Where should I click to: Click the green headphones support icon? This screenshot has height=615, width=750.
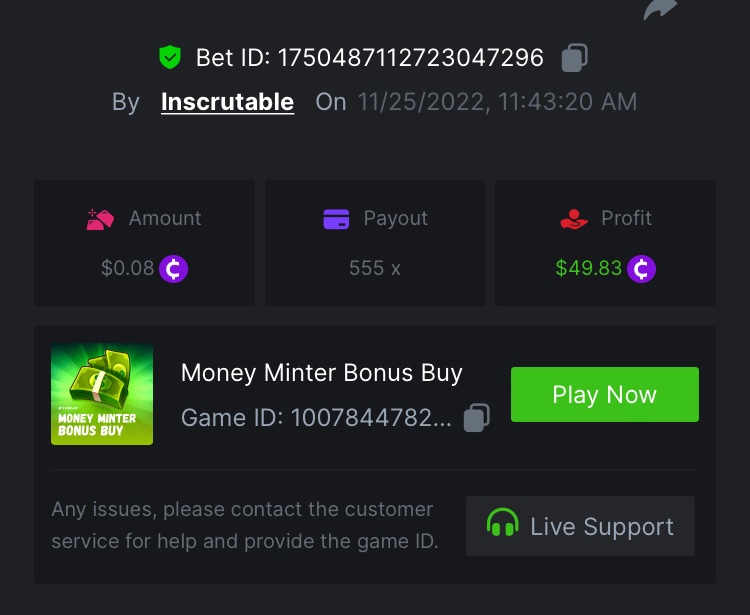[x=502, y=523]
